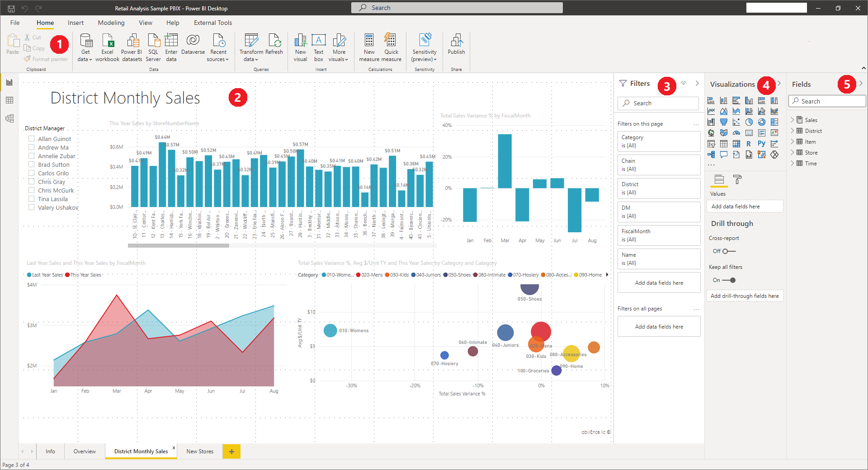Viewport: 868px width, 470px height.
Task: Insert a Text box
Action: 319,47
